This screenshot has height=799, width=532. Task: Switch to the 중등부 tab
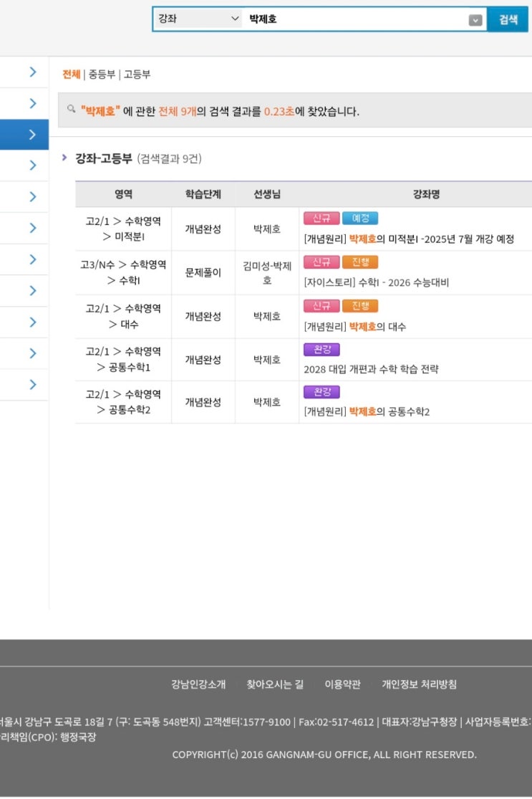(x=101, y=74)
